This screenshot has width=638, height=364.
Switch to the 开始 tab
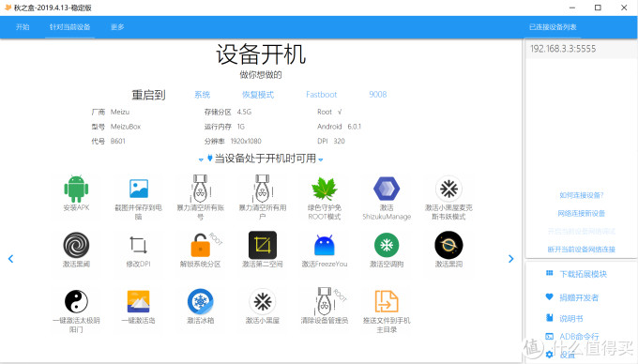coord(23,27)
